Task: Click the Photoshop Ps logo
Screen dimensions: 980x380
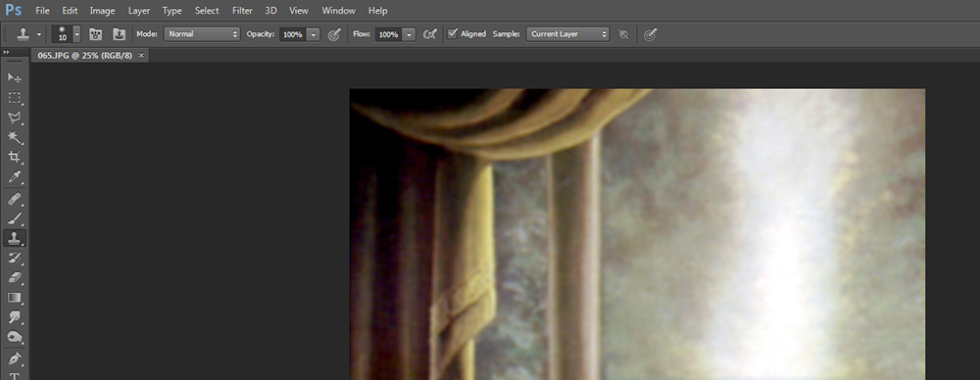Action: click(x=13, y=10)
